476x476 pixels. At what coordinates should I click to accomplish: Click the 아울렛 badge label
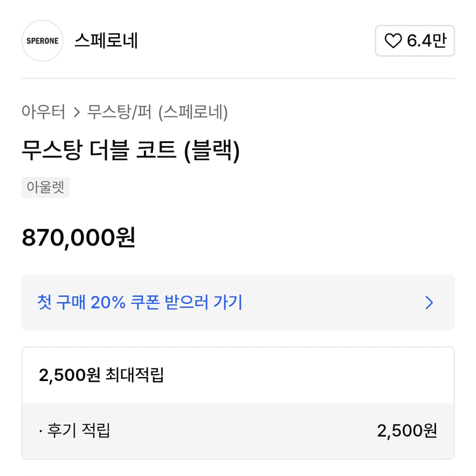(45, 187)
